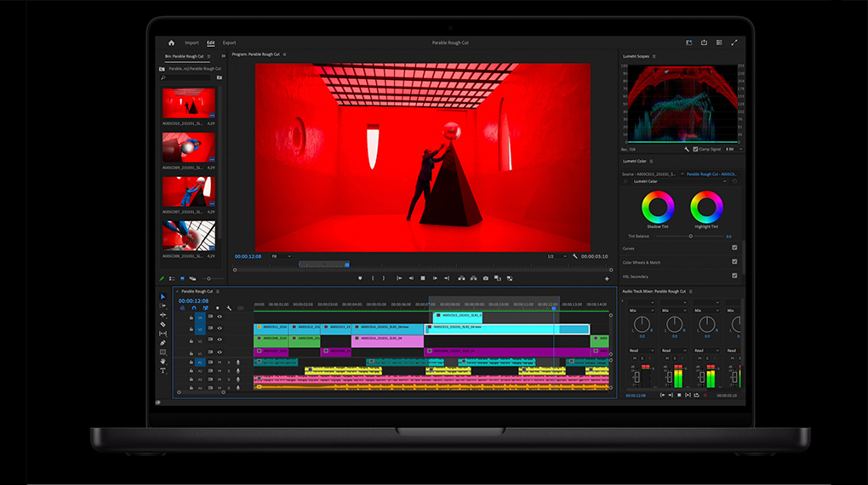The height and width of the screenshot is (485, 868).
Task: Switch to the Export tab
Action: [229, 43]
